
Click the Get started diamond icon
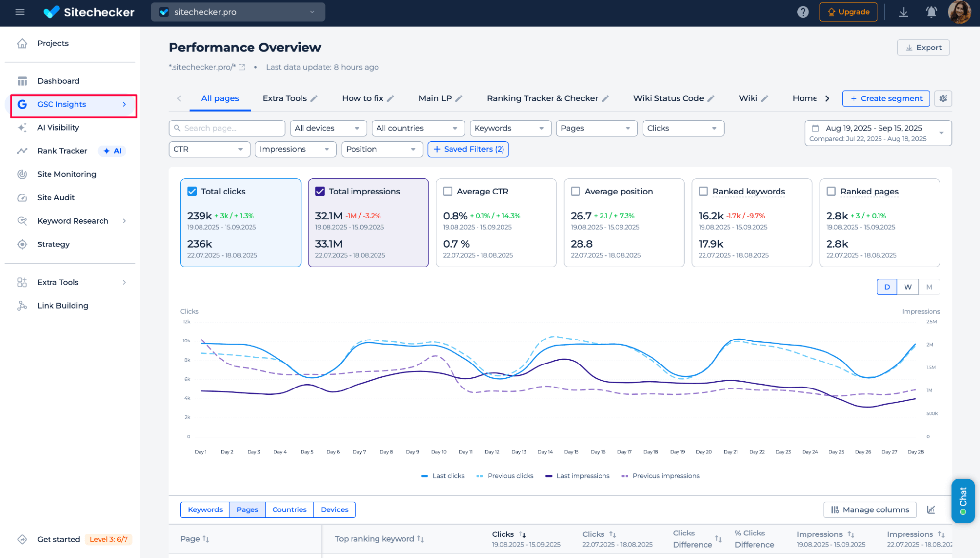pos(22,539)
